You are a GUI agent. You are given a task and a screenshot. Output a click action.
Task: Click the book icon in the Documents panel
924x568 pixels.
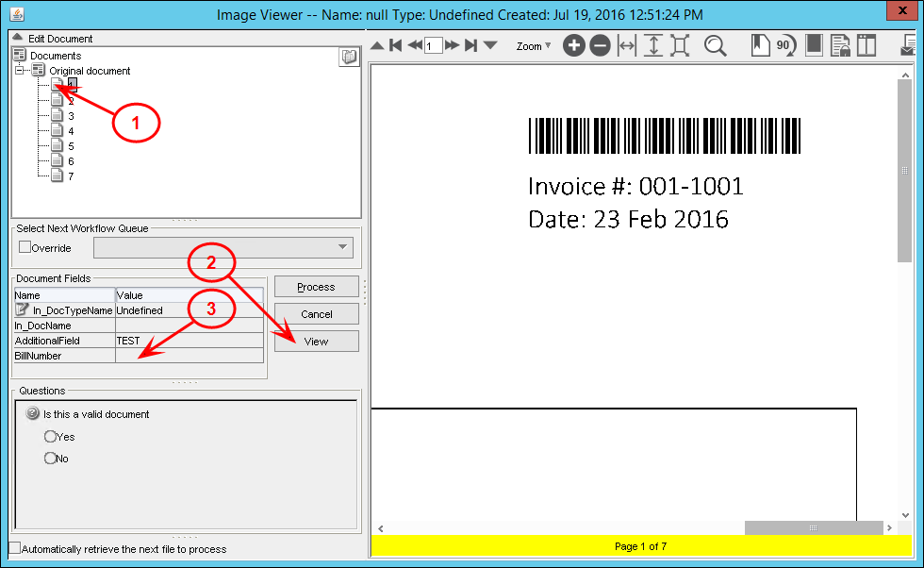[x=350, y=57]
